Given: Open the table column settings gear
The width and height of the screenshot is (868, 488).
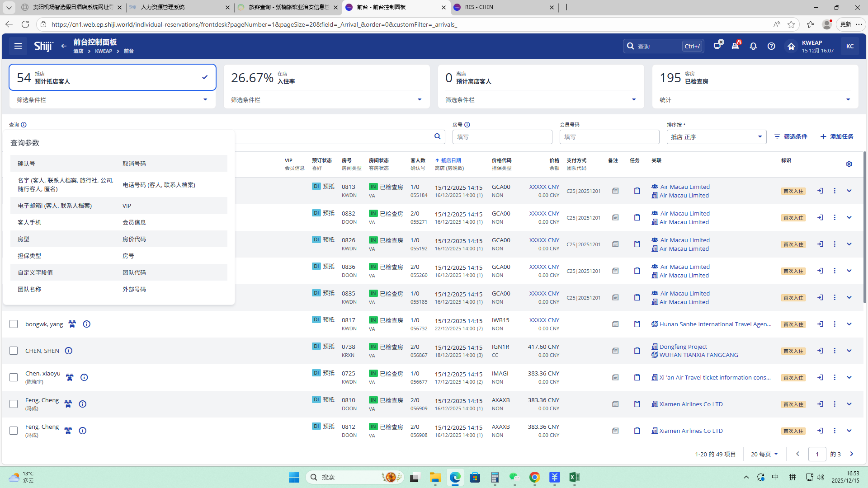Looking at the screenshot, I should click(849, 164).
